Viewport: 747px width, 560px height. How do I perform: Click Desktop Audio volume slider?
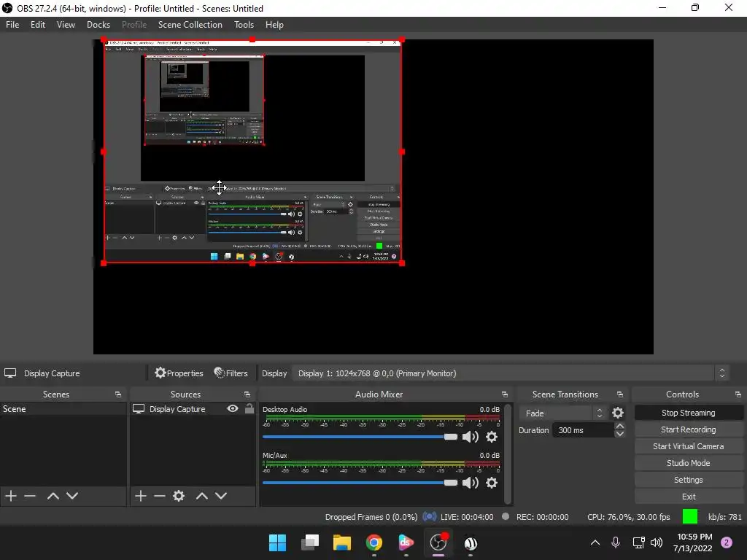point(360,437)
